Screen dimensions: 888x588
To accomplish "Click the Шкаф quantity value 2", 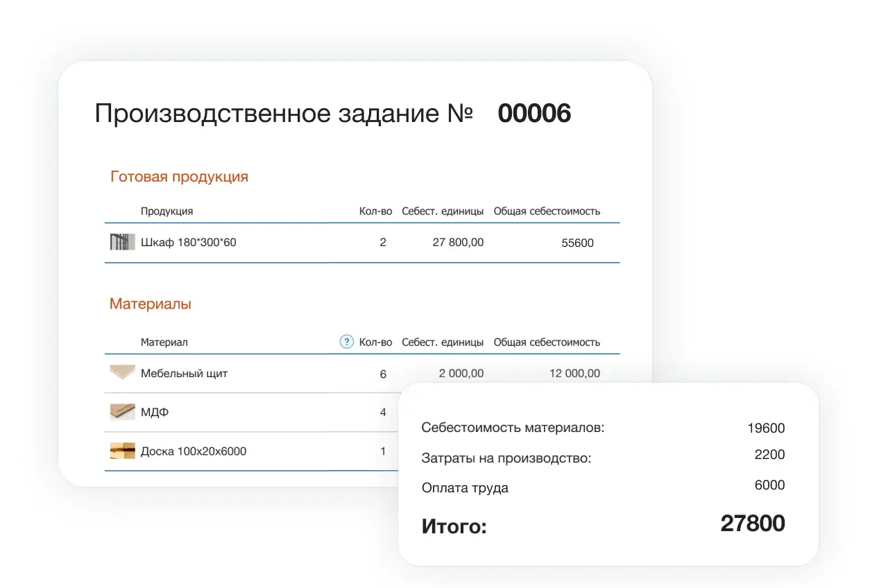I will (383, 243).
